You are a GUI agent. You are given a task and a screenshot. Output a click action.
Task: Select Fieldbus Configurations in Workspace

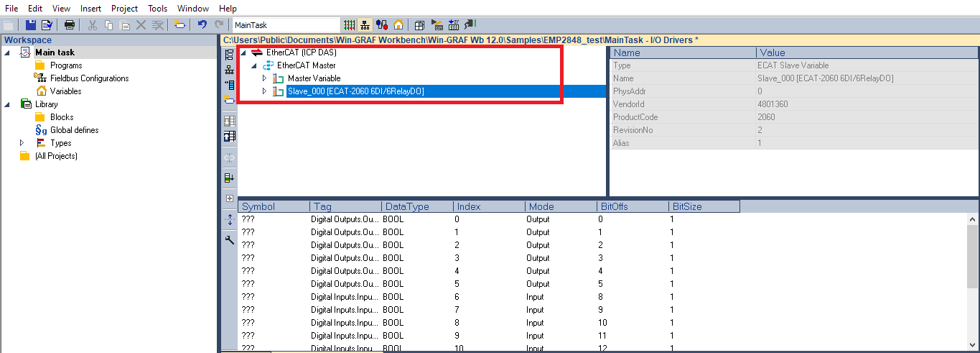tap(89, 78)
